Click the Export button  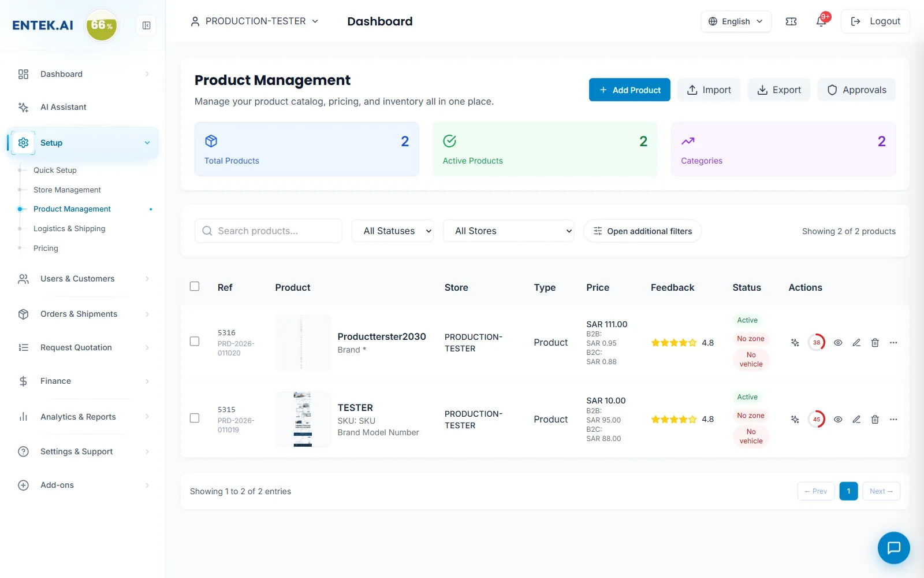coord(778,90)
